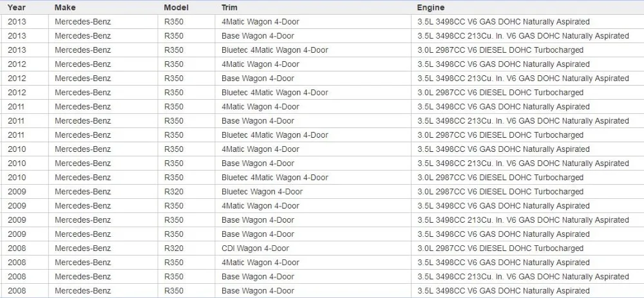Screen dimensions: 644x298
Task: Select the 2012 'Base Wagon 4-Door' trim cell
Action: 313,79
